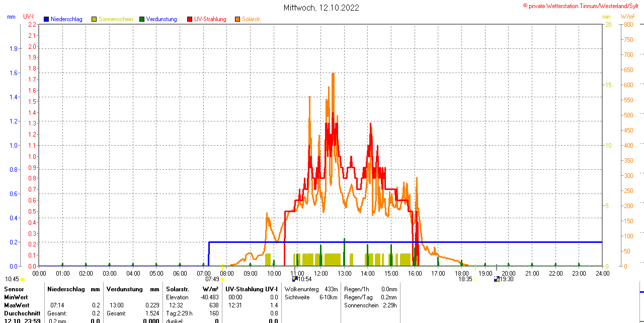The image size is (644, 323).
Task: Click the Sonnenschein legend text
Action: (116, 19)
